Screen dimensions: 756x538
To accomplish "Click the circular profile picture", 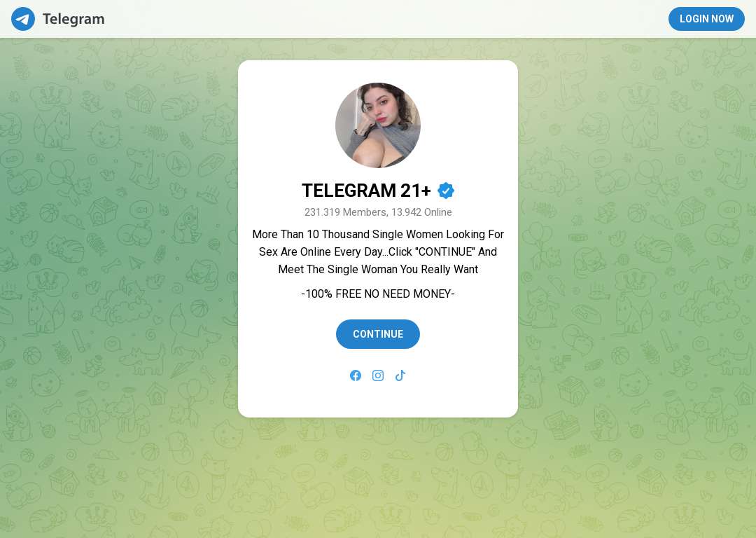I will 378,125.
